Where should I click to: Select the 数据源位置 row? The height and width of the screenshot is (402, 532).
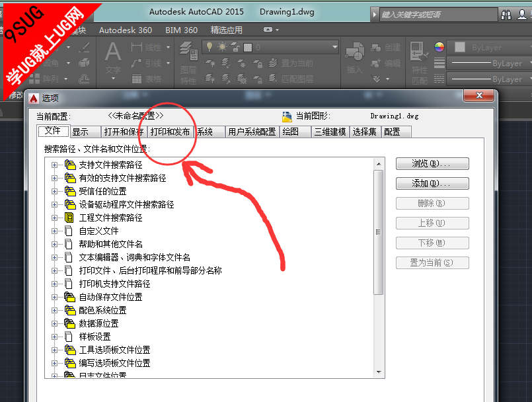tap(98, 324)
